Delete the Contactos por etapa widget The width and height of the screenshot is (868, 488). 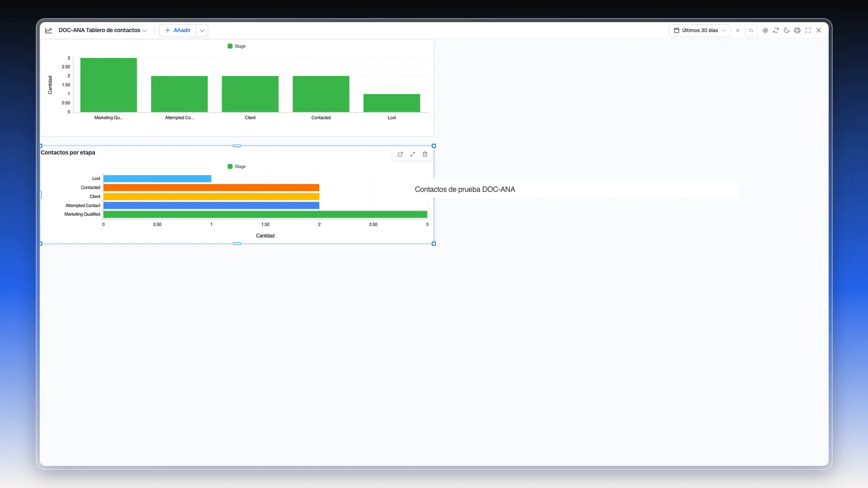tap(425, 154)
